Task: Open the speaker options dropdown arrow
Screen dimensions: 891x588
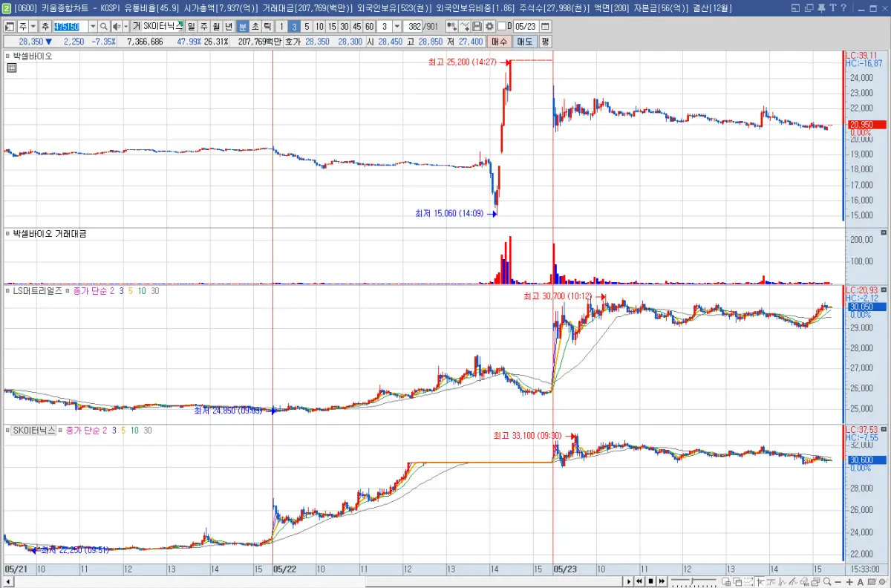Action: [x=125, y=26]
